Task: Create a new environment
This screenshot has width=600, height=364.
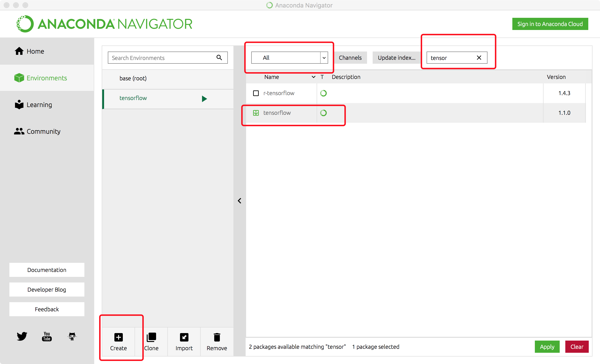Action: pos(118,342)
